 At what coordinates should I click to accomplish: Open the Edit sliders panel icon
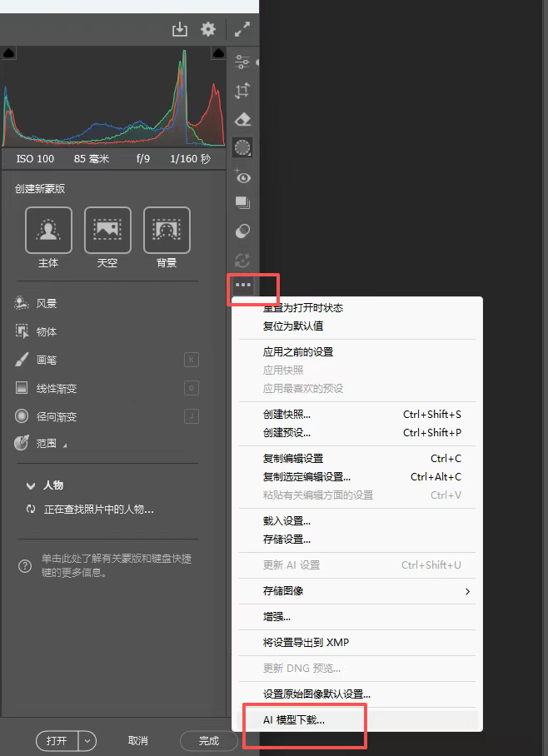pos(242,62)
